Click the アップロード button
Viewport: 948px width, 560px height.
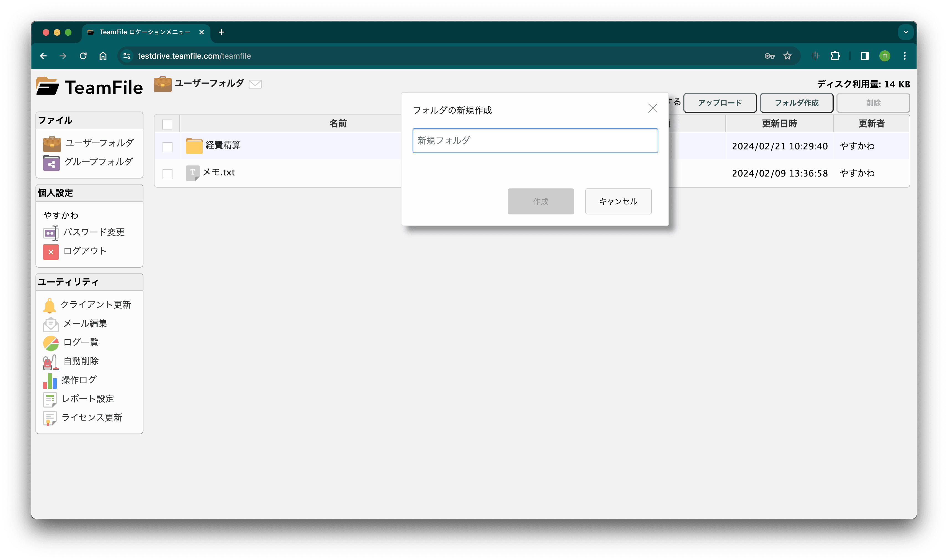(720, 103)
